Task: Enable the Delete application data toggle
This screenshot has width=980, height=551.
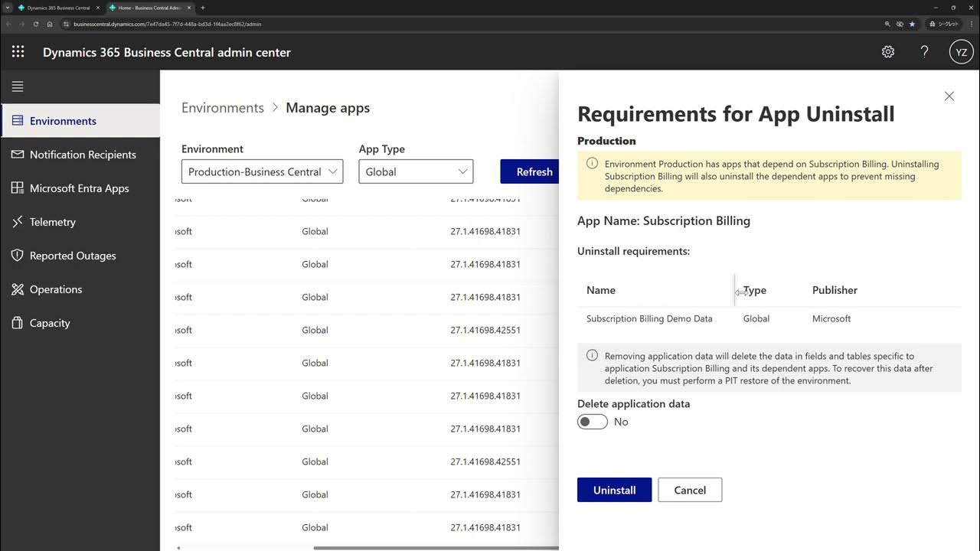Action: [x=592, y=421]
